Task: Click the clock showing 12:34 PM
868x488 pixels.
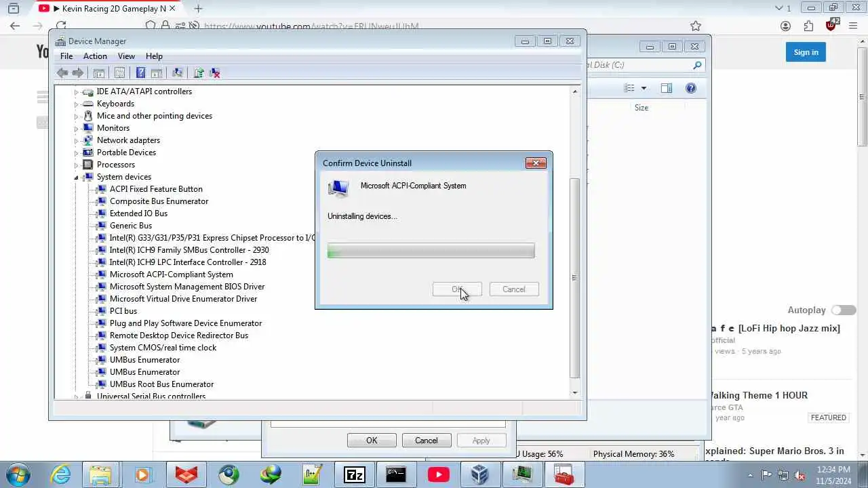Action: click(833, 469)
